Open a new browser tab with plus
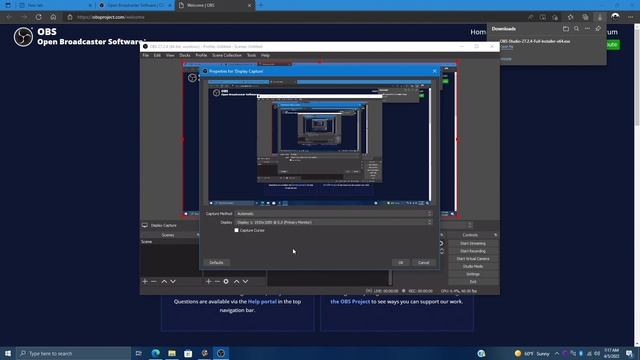The image size is (640, 360). click(261, 5)
